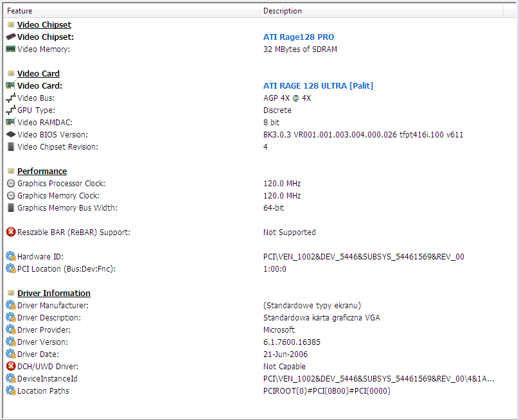
Task: Select the Location Paths row
Action: tap(43, 391)
